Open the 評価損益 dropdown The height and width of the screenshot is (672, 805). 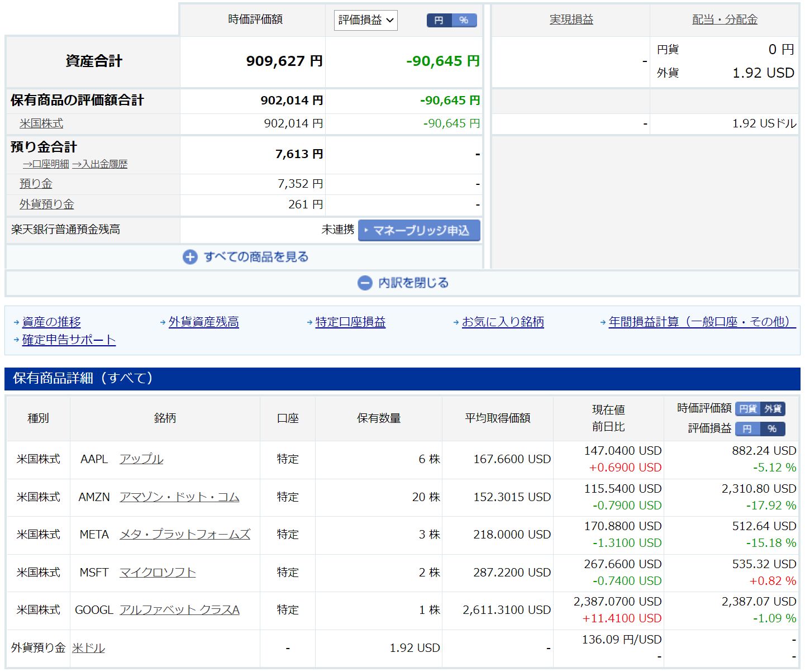[x=365, y=20]
